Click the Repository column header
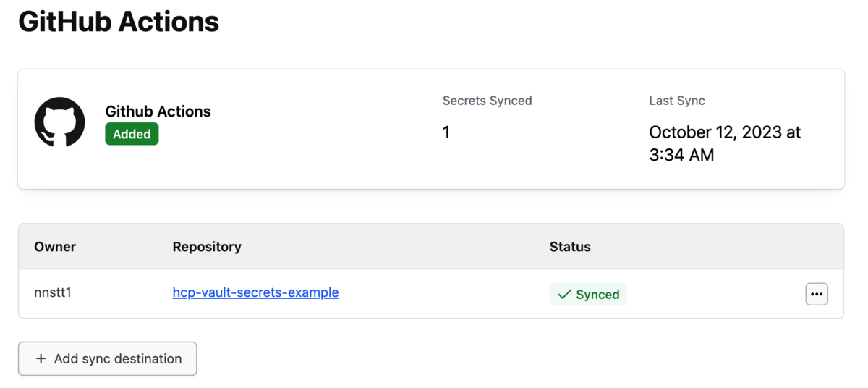868x388 pixels. 207,247
